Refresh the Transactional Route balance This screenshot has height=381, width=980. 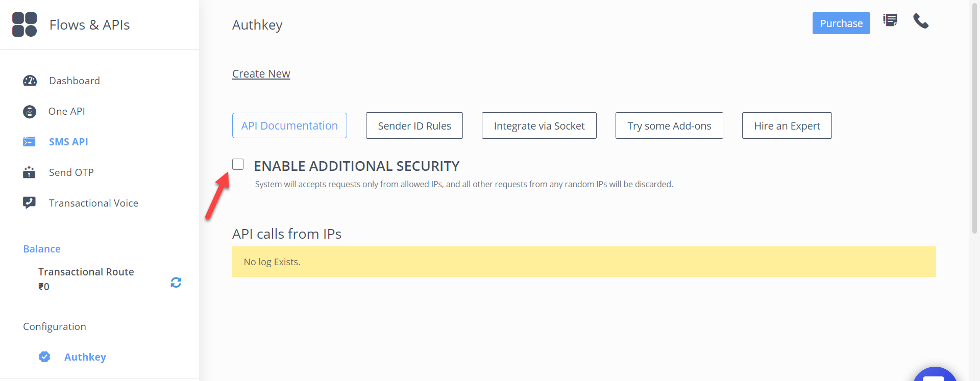click(x=176, y=283)
